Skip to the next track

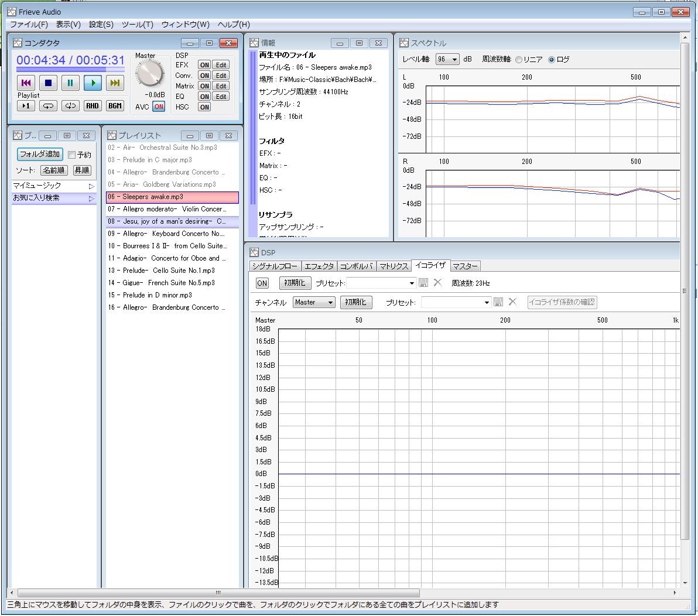tap(115, 83)
